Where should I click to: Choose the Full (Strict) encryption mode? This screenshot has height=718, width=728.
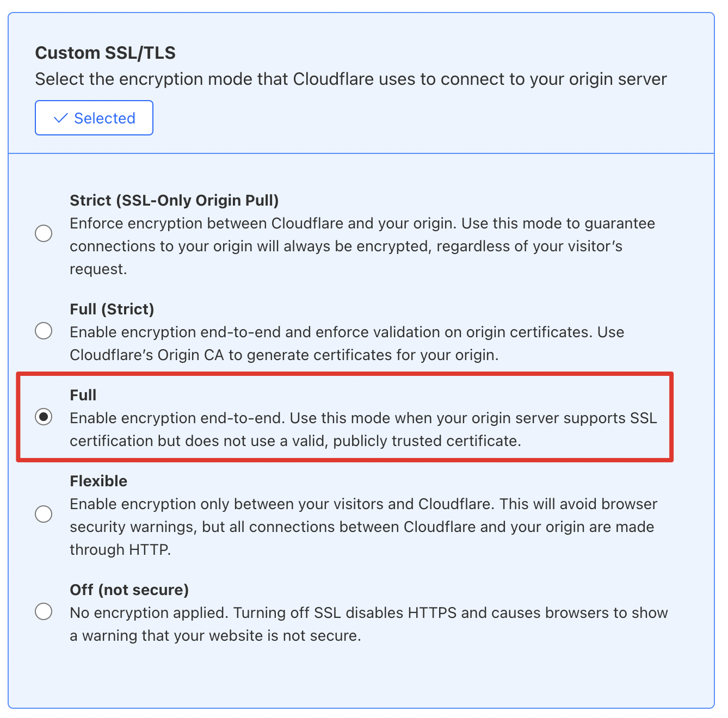[44, 330]
